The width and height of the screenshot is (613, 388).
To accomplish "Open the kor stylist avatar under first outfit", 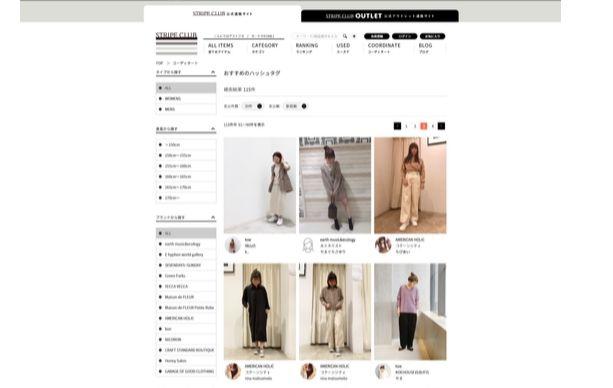I will (233, 245).
